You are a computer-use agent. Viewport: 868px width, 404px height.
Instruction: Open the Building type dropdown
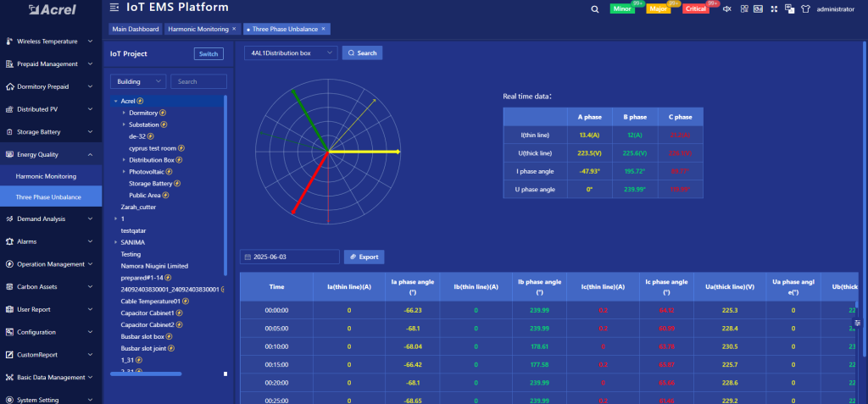coord(138,81)
